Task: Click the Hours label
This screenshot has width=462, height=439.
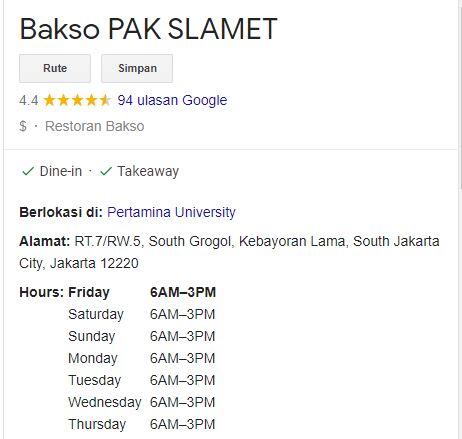Action: [41, 292]
